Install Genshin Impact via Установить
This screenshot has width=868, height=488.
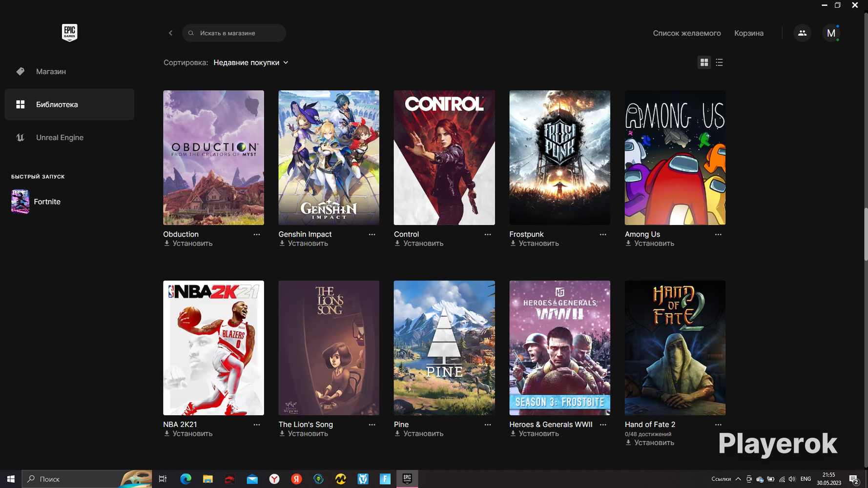pyautogui.click(x=303, y=244)
